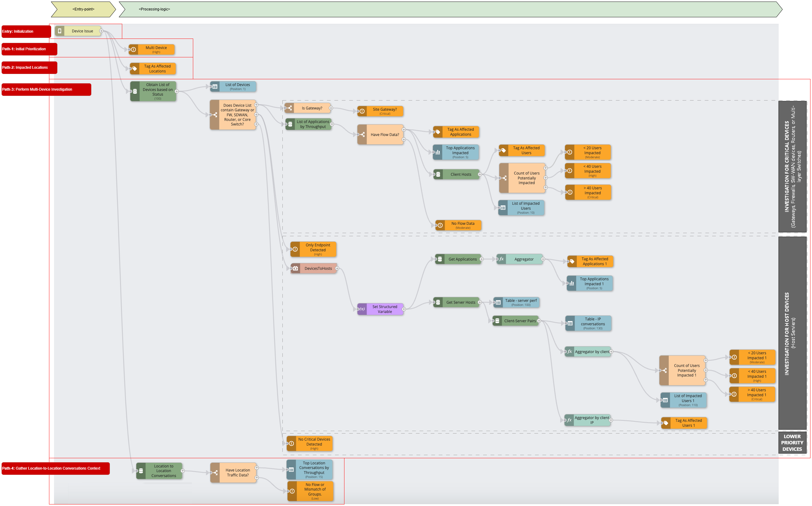Click the List of Devices table icon
The height and width of the screenshot is (506, 812).
point(215,87)
